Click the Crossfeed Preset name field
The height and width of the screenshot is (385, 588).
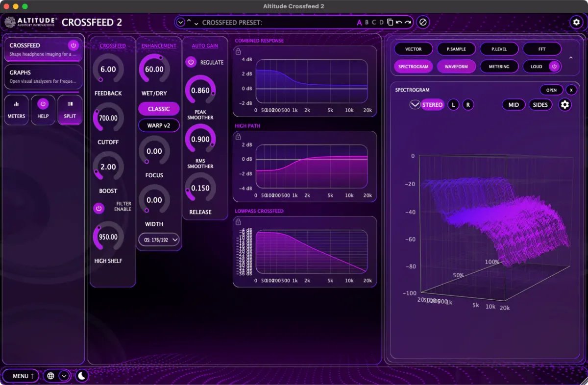pyautogui.click(x=277, y=23)
